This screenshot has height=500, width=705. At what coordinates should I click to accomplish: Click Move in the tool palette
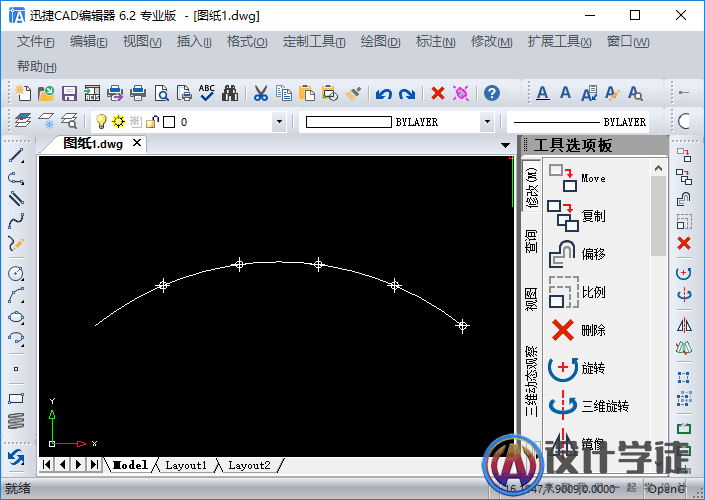pyautogui.click(x=577, y=178)
